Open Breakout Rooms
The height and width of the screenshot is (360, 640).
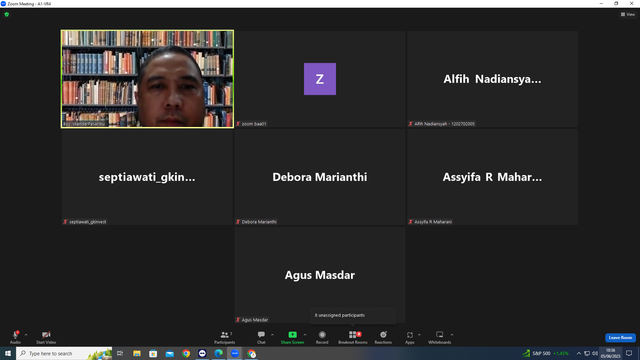[353, 337]
